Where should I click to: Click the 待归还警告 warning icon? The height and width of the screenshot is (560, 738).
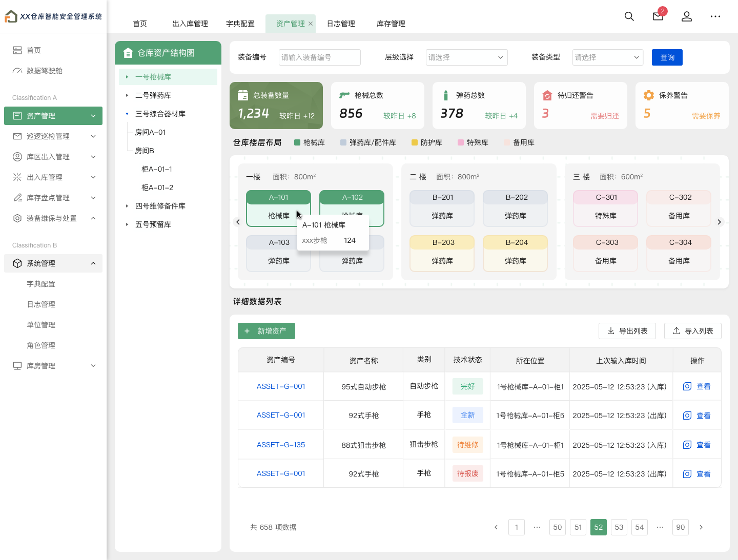[x=547, y=95]
